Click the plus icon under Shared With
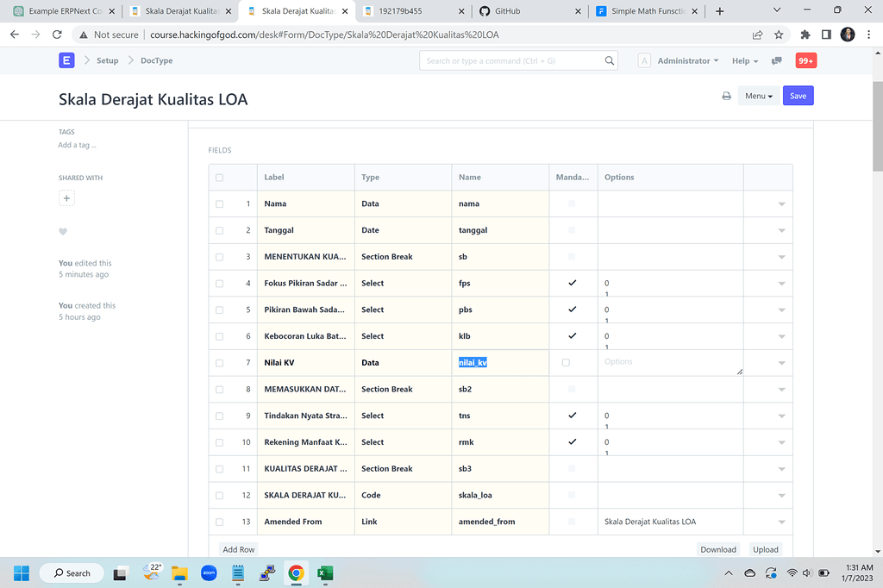Viewport: 883px width, 588px height. (66, 198)
